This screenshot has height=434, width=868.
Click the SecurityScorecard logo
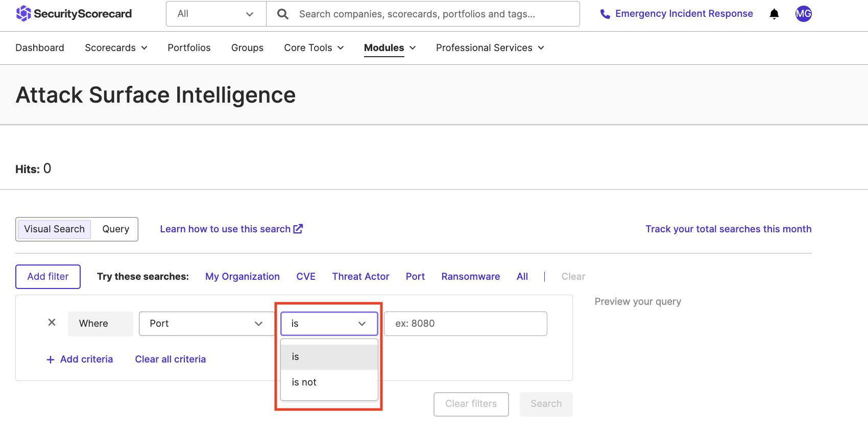click(x=74, y=14)
